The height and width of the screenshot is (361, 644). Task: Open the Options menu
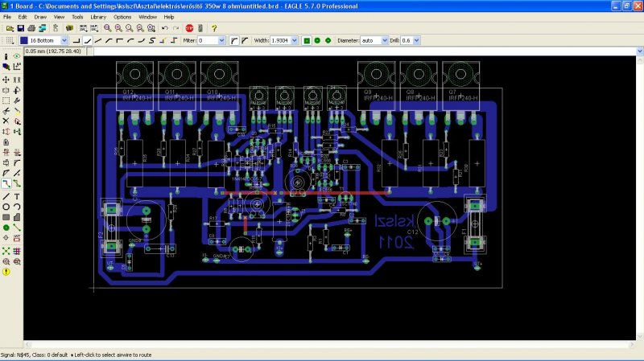pyautogui.click(x=122, y=17)
